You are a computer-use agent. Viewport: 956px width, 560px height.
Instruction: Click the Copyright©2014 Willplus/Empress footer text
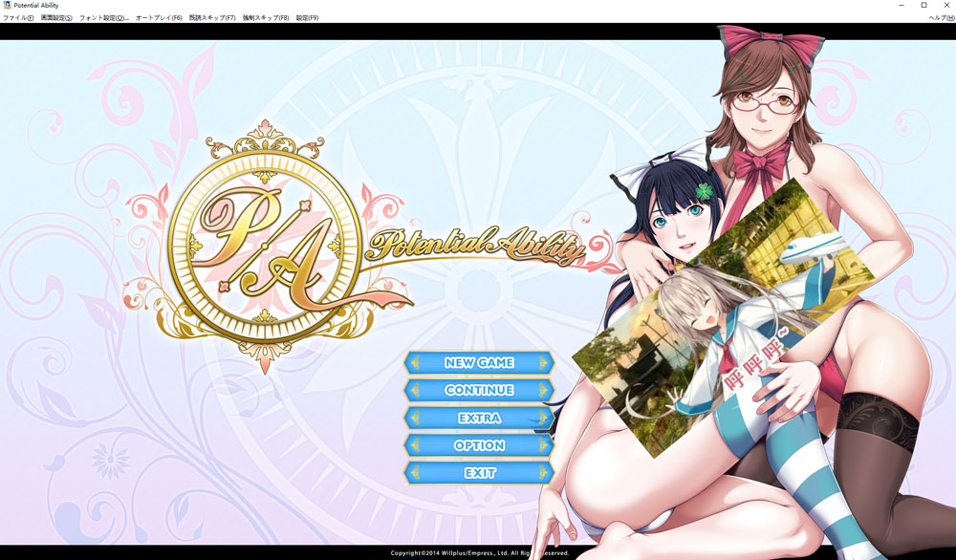pyautogui.click(x=480, y=553)
